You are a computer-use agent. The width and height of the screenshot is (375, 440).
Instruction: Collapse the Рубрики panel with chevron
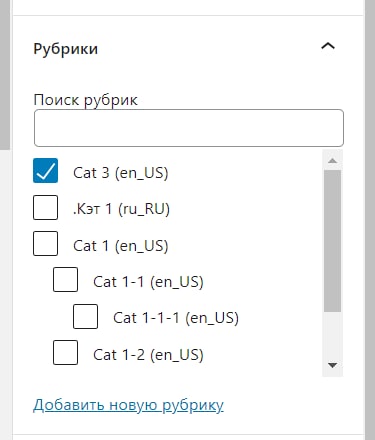pos(328,46)
